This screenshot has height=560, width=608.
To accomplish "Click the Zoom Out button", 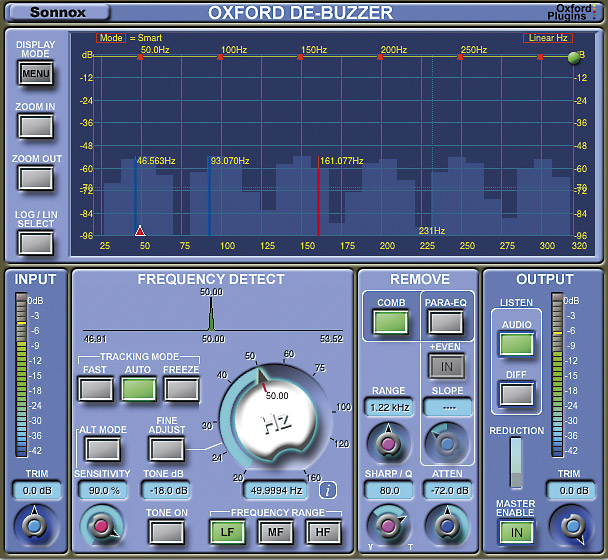I will coord(35,178).
